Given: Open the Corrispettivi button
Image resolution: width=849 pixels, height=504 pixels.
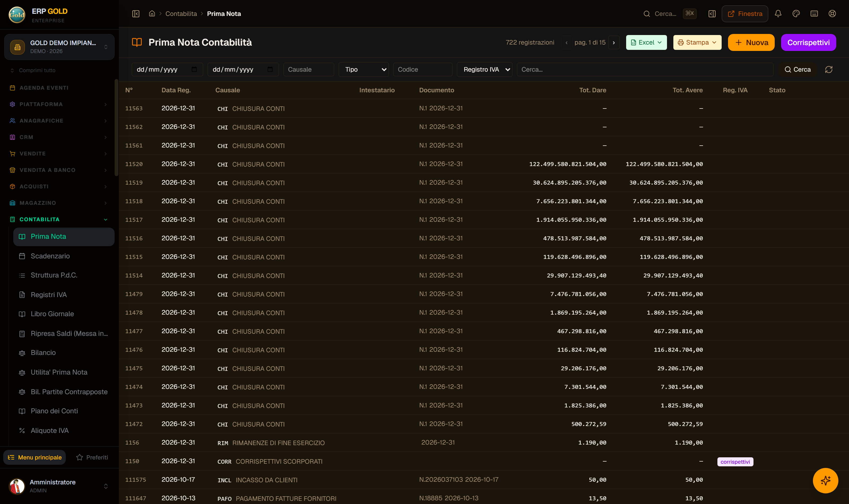Looking at the screenshot, I should click(808, 42).
